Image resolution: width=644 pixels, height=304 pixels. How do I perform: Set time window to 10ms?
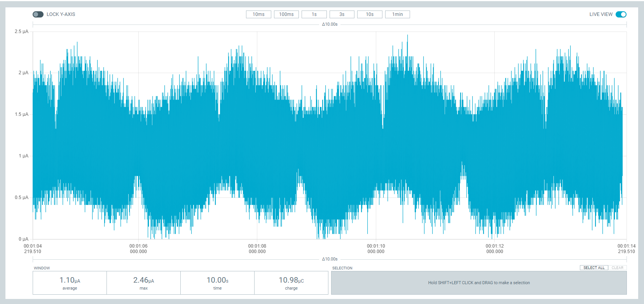258,14
